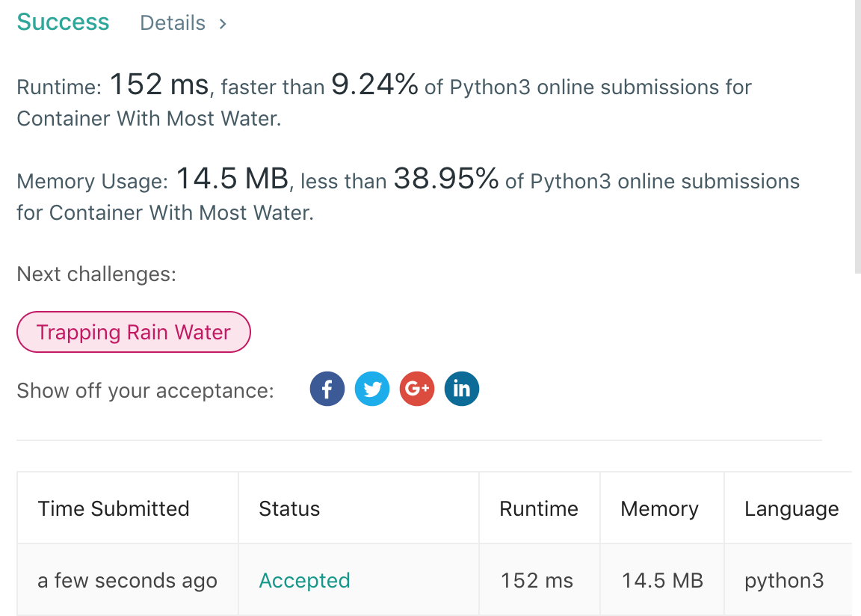Select the Runtime column header
861x616 pixels.
(539, 508)
